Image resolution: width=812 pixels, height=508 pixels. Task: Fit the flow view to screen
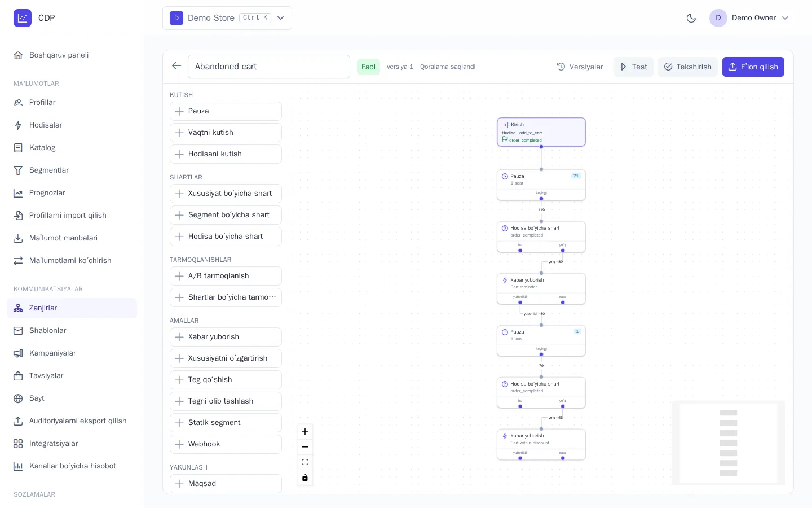click(x=305, y=462)
